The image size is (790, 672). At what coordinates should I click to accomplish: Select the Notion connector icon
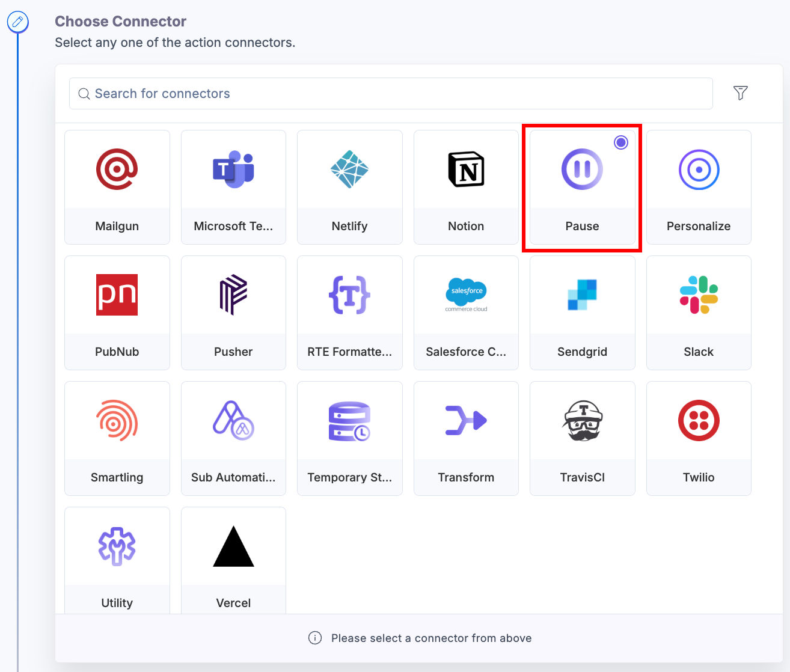pyautogui.click(x=466, y=170)
